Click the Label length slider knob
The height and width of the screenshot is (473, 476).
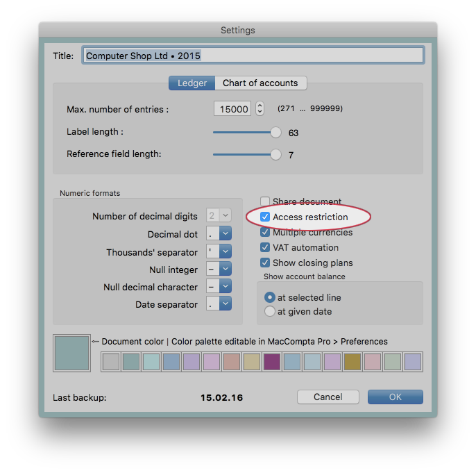point(275,133)
